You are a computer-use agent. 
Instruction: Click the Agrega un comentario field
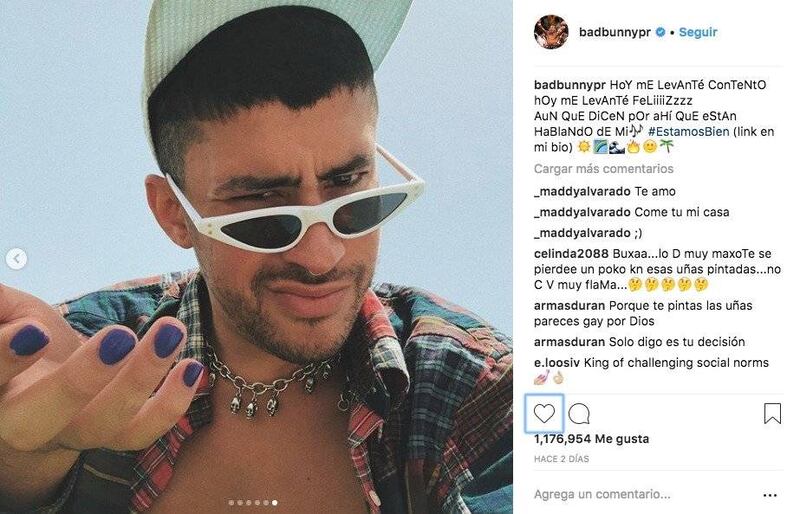602,494
